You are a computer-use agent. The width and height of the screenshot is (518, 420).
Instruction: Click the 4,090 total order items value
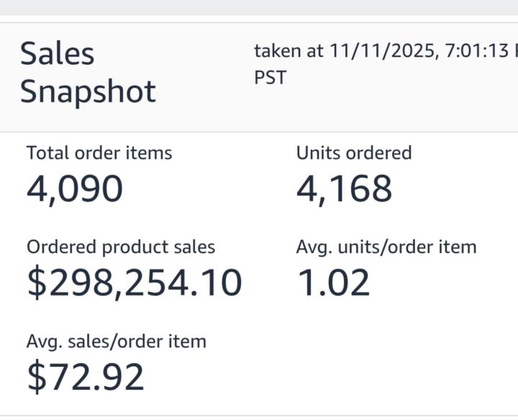(x=75, y=189)
